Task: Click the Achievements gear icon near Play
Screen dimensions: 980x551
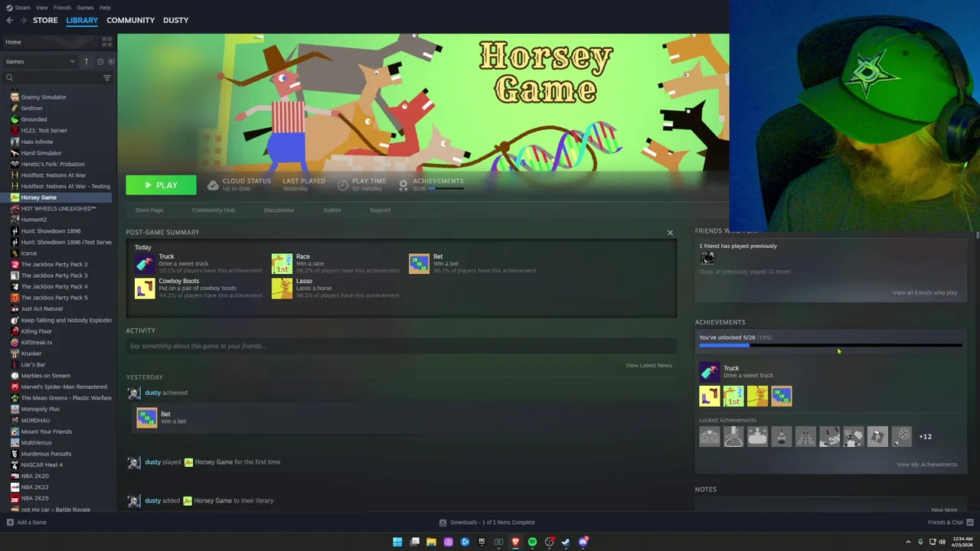Action: tap(403, 184)
